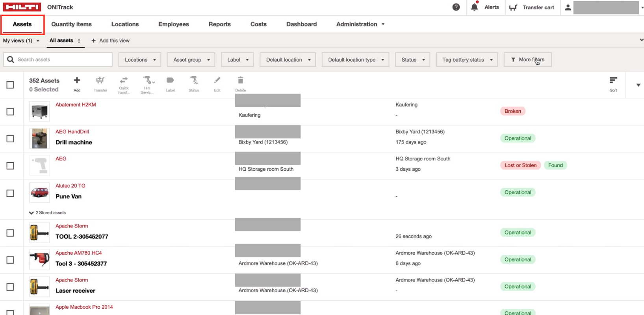This screenshot has width=644, height=315.
Task: Open the Administration menu
Action: tap(360, 24)
